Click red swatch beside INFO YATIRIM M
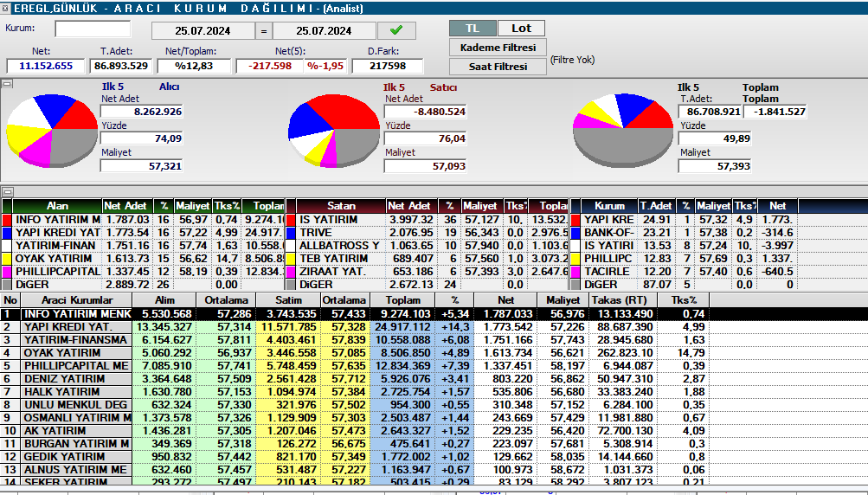This screenshot has height=495, width=868. 7,220
